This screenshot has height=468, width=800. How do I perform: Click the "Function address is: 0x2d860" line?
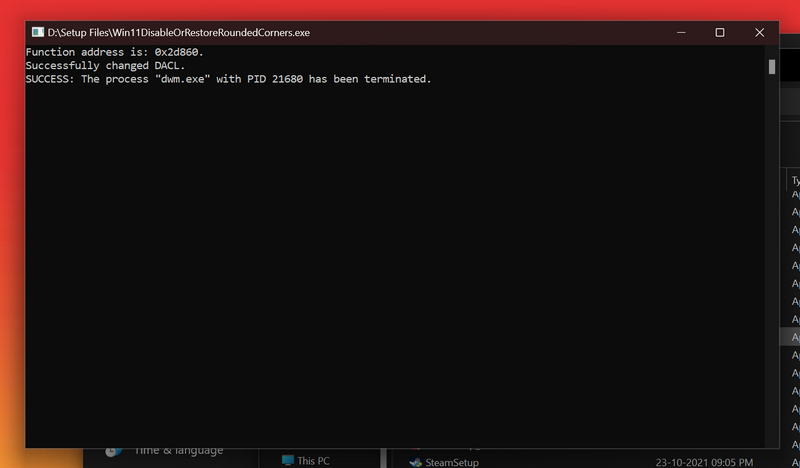tap(114, 52)
